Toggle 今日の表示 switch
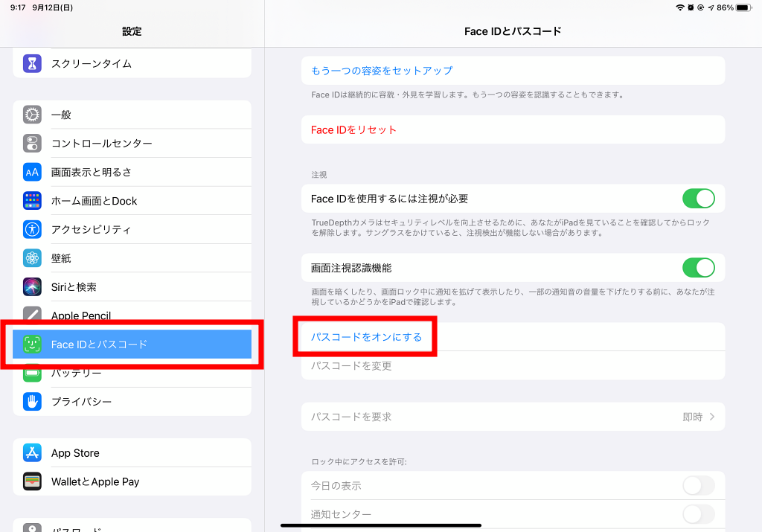 point(698,485)
